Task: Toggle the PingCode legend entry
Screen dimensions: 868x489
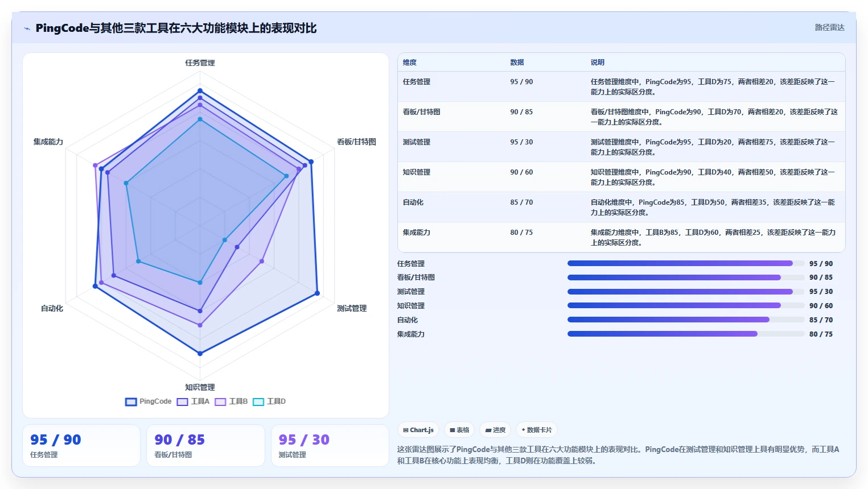Action: tap(149, 401)
